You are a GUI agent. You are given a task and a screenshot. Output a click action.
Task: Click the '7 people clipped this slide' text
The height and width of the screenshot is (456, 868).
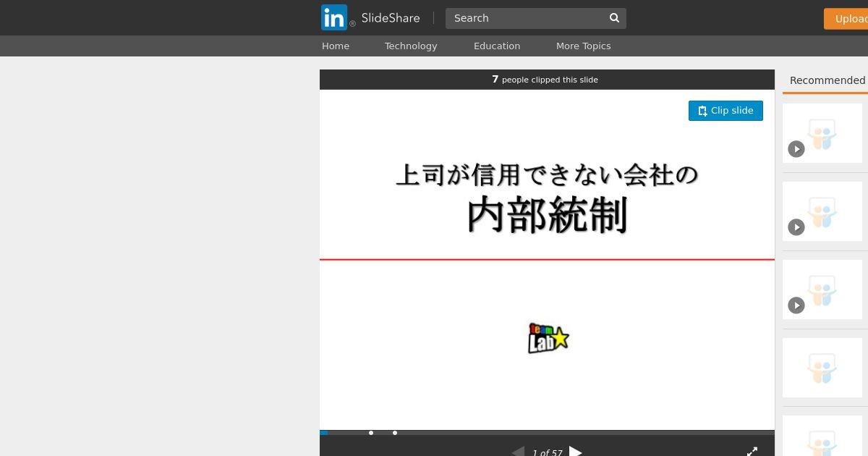click(545, 80)
